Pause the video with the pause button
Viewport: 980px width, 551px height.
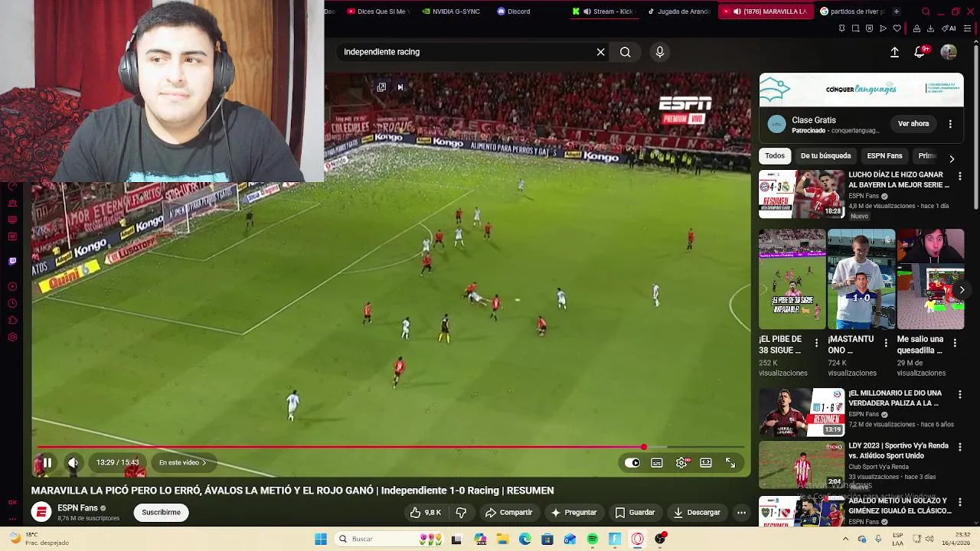click(x=47, y=463)
